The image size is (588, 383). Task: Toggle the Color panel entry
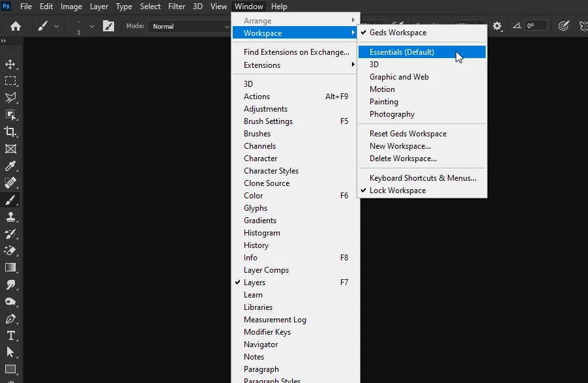click(x=295, y=196)
